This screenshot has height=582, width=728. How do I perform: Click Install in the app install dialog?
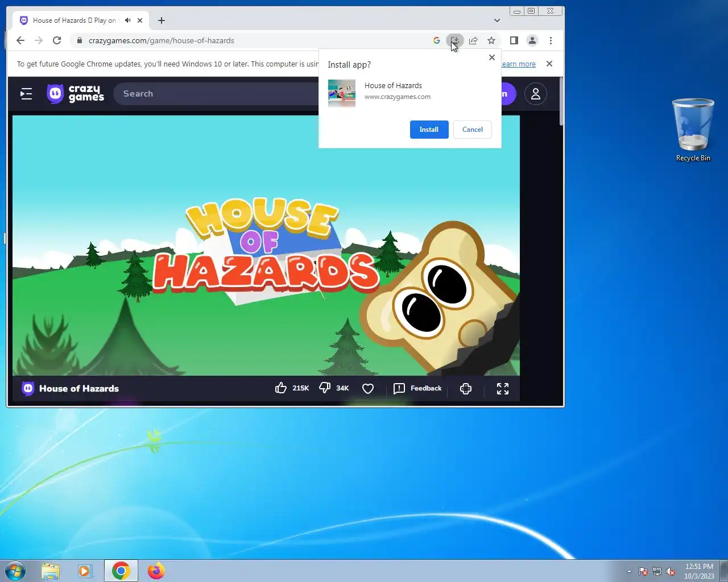(429, 130)
